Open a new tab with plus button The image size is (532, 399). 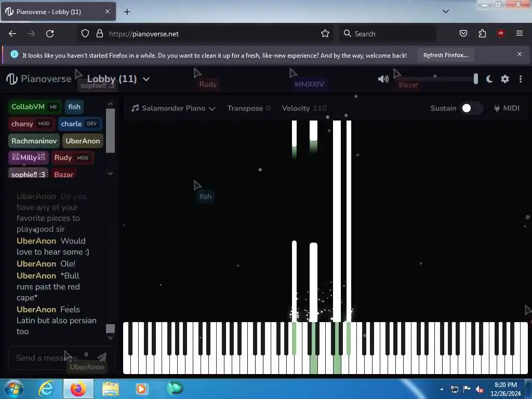tap(127, 12)
